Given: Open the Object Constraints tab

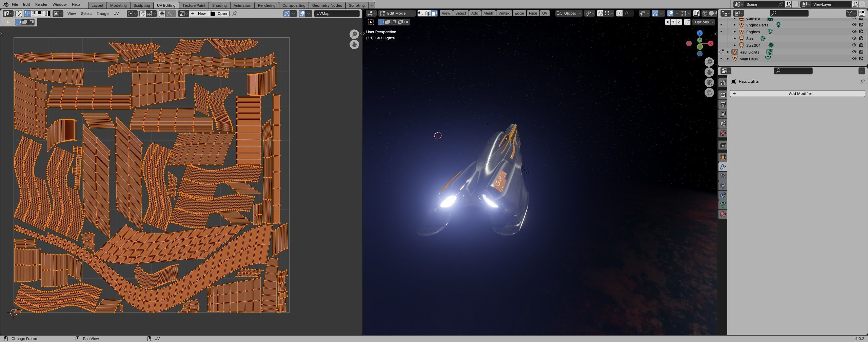Looking at the screenshot, I should [723, 195].
